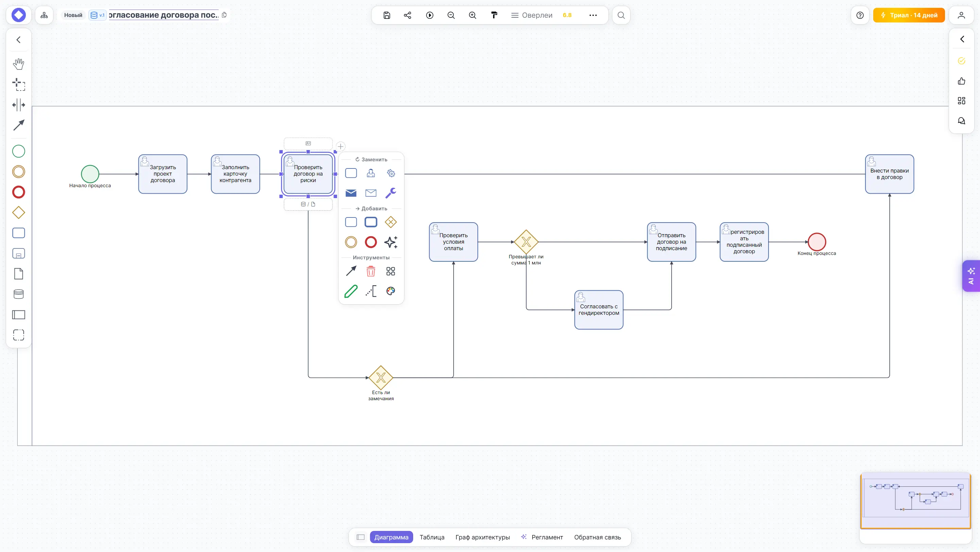
Task: Toggle the green pencil edit tool
Action: pos(351,291)
